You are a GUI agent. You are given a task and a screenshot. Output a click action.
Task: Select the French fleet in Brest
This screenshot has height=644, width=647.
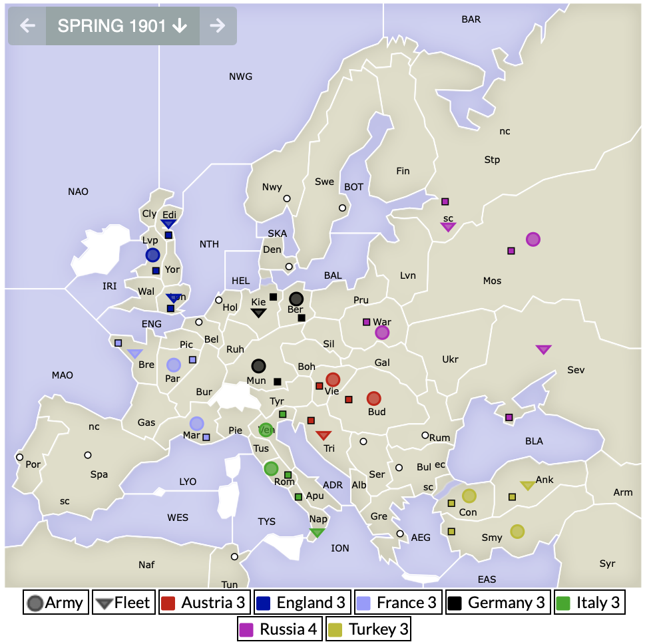click(x=135, y=353)
